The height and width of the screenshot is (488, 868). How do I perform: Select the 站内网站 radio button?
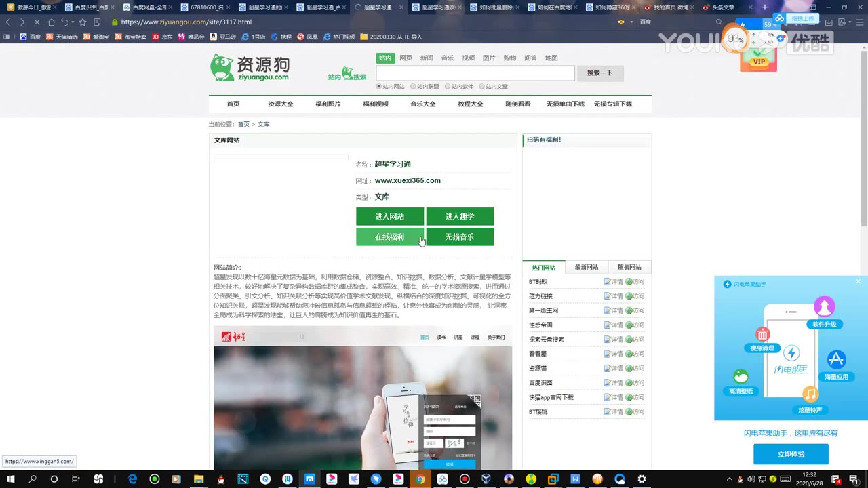click(x=379, y=87)
